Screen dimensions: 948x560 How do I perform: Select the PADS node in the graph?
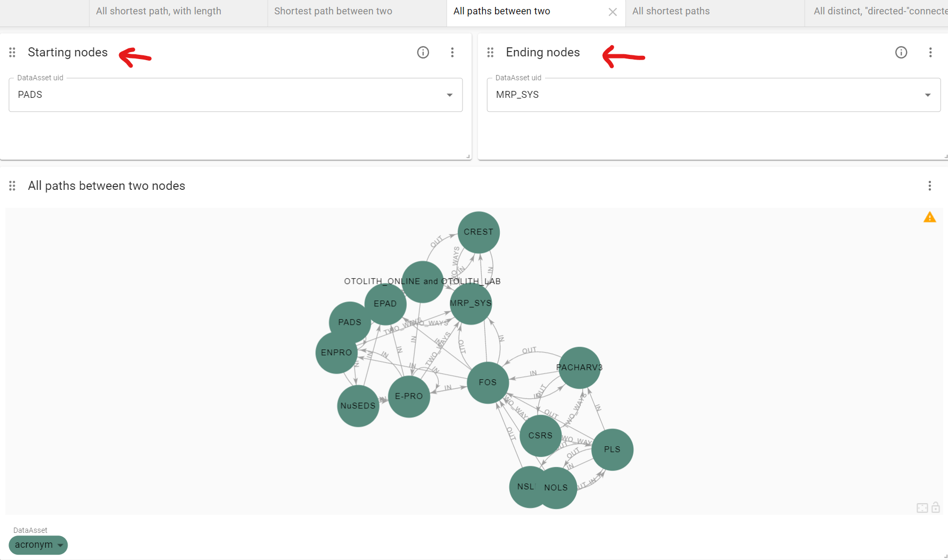click(x=350, y=322)
